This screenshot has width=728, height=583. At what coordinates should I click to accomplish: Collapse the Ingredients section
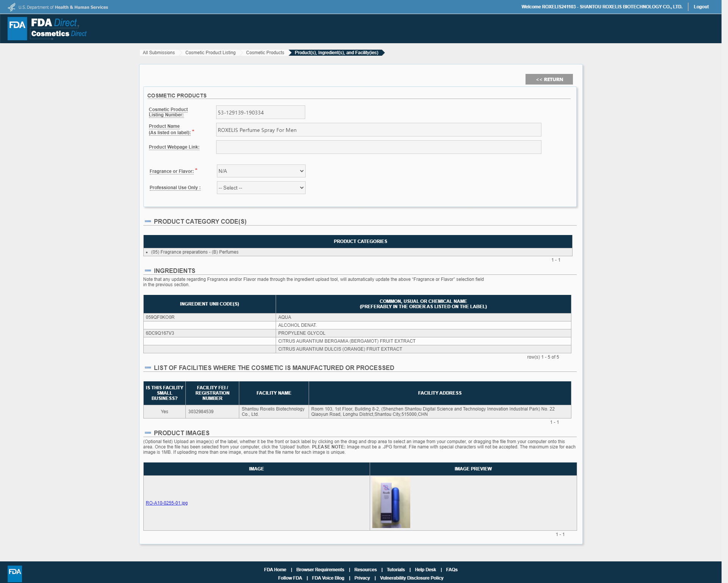148,271
